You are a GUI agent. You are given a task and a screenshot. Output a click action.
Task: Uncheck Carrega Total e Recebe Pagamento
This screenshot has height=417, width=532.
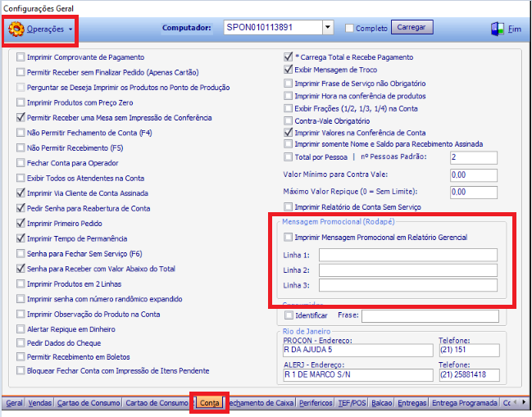coord(288,57)
